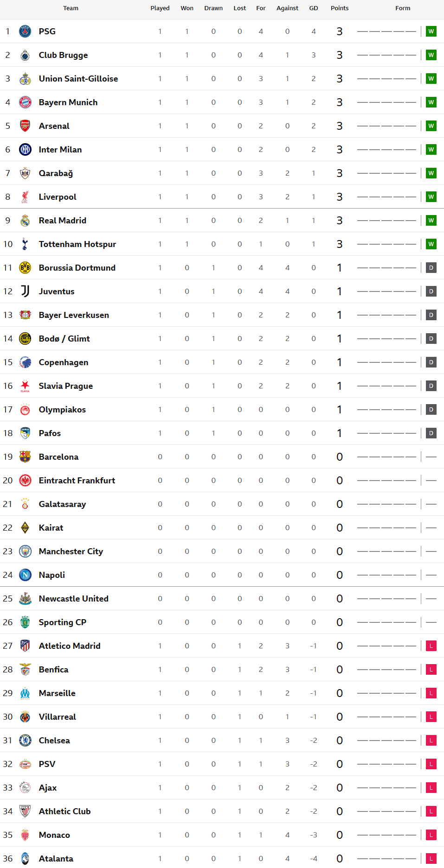Click the Juventus J logo icon
Screen dimensions: 444x868
[25, 291]
